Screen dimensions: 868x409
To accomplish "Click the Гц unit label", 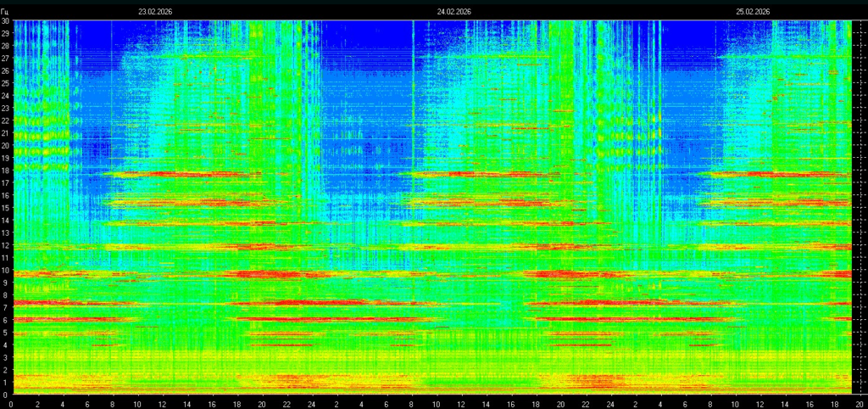I will click(x=5, y=12).
